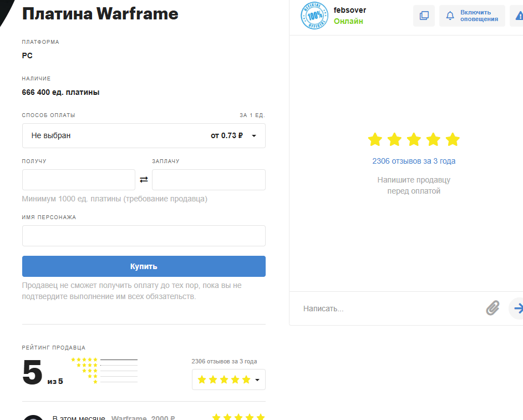Click the 666 400 ед. платины text

[60, 92]
